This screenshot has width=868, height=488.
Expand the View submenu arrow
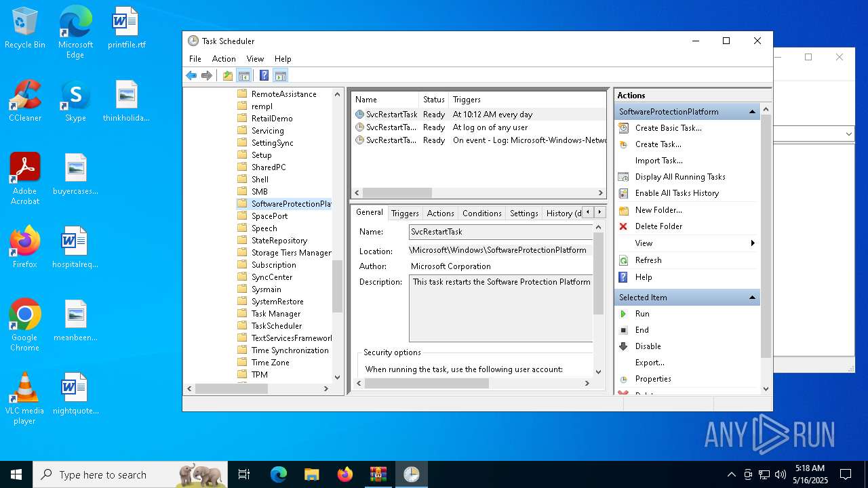[x=753, y=243]
